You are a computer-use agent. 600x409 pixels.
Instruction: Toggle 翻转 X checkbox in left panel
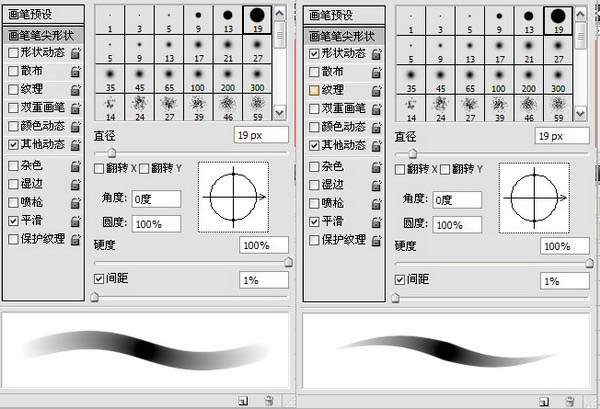(x=99, y=167)
